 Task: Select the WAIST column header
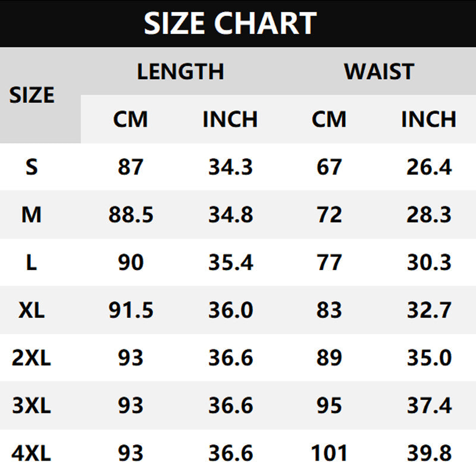378,71
